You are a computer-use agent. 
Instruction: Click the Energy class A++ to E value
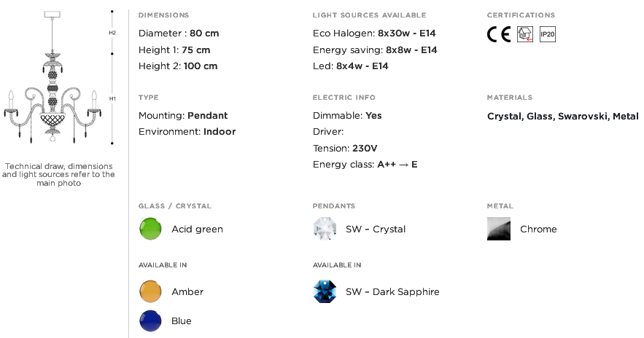coord(397,165)
